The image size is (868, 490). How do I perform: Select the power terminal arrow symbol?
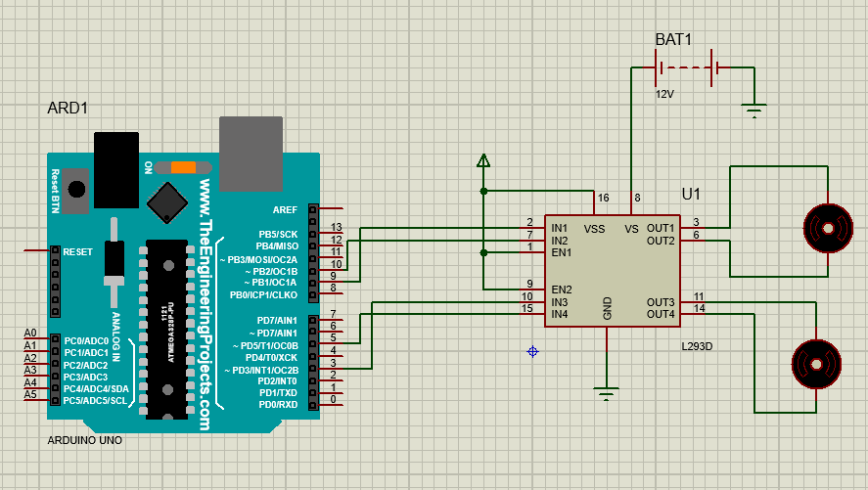(483, 160)
